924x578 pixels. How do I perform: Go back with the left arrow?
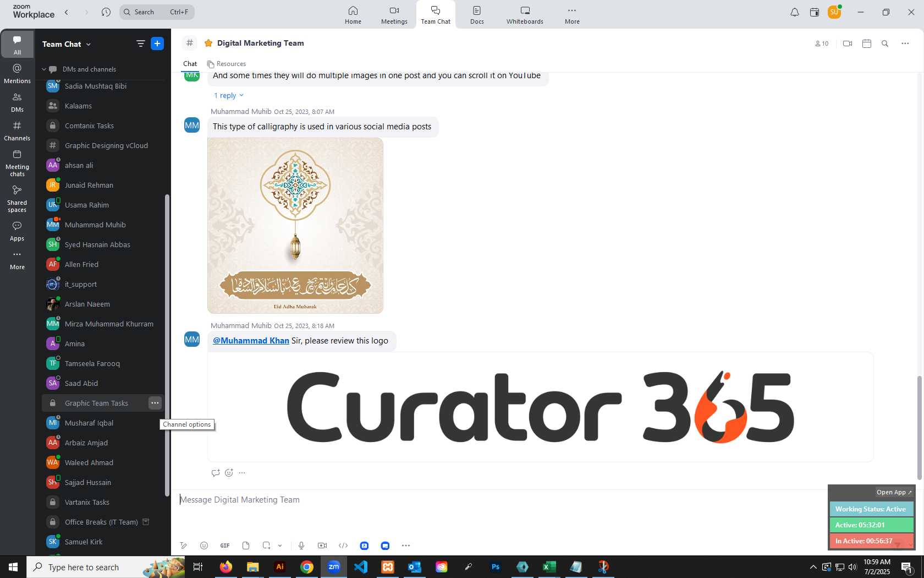pyautogui.click(x=67, y=12)
